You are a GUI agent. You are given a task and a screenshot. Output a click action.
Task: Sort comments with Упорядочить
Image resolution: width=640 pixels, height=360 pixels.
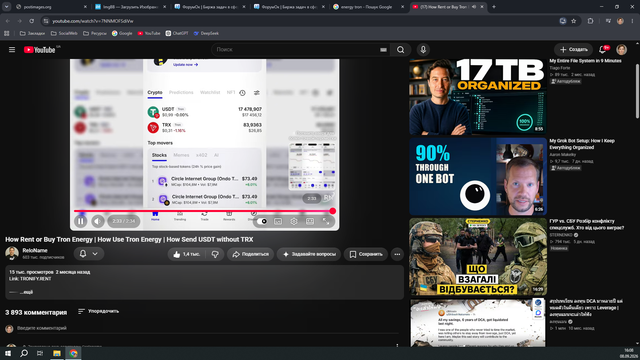click(98, 311)
